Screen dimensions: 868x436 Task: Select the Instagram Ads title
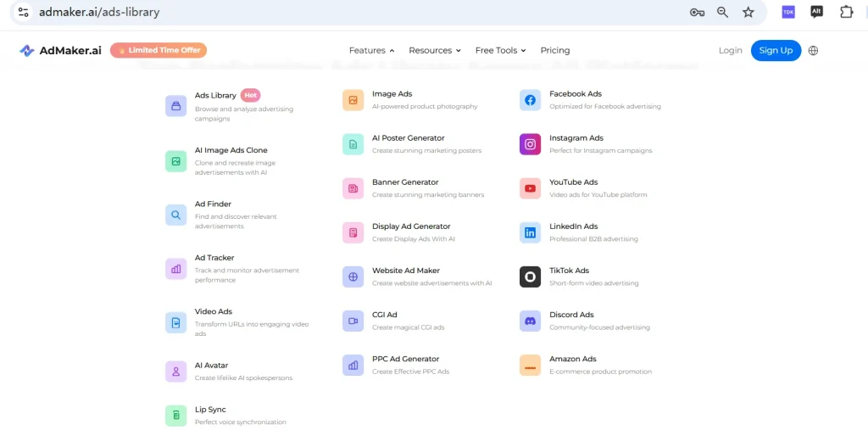coord(576,138)
